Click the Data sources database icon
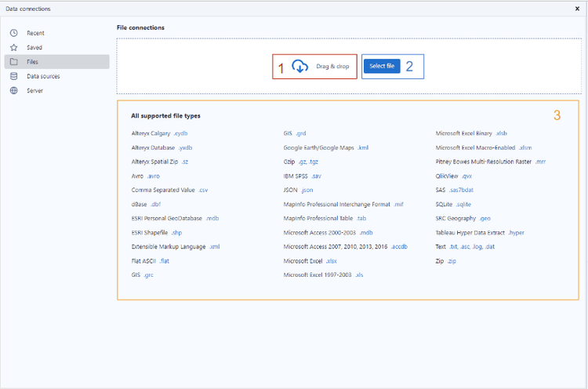Viewport: 588px width, 389px height. pyautogui.click(x=13, y=76)
